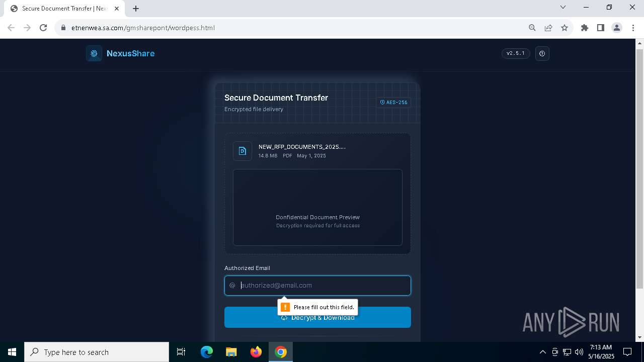644x362 pixels.
Task: Open Windows Start menu
Action: coord(12,352)
